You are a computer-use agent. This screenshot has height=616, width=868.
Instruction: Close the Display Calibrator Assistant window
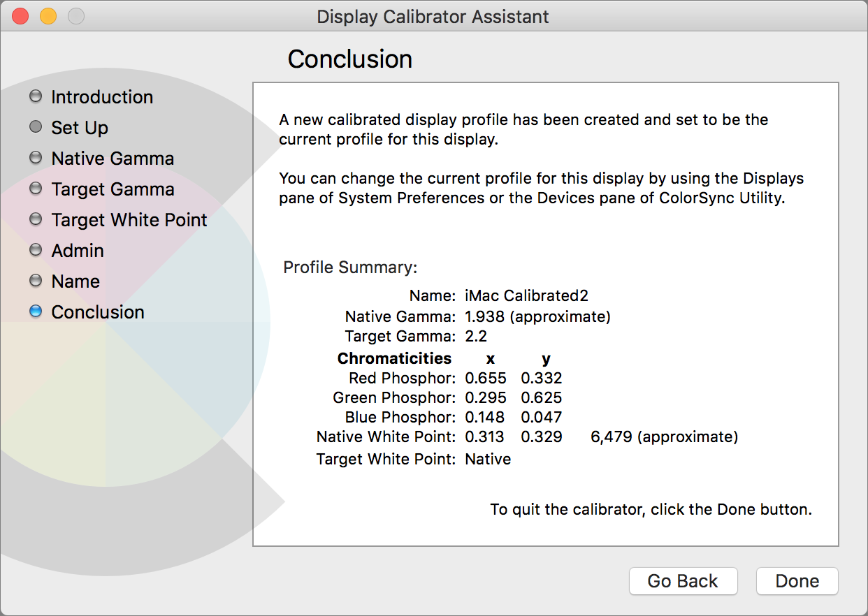coord(20,16)
